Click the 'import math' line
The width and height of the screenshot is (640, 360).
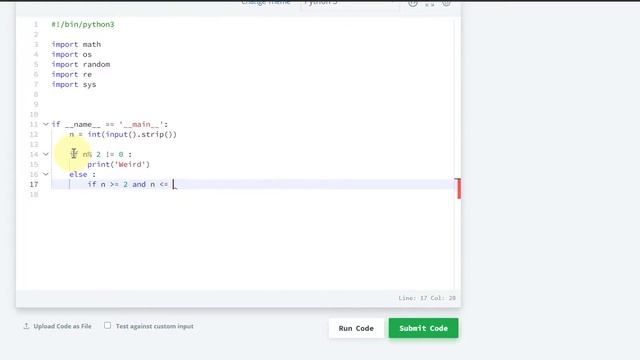(76, 44)
